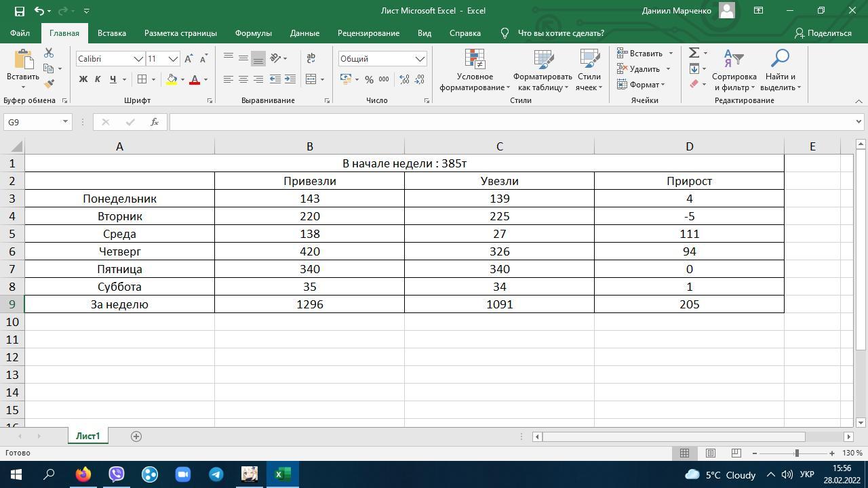Click the Format Painter brush icon
The width and height of the screenshot is (868, 488).
49,84
